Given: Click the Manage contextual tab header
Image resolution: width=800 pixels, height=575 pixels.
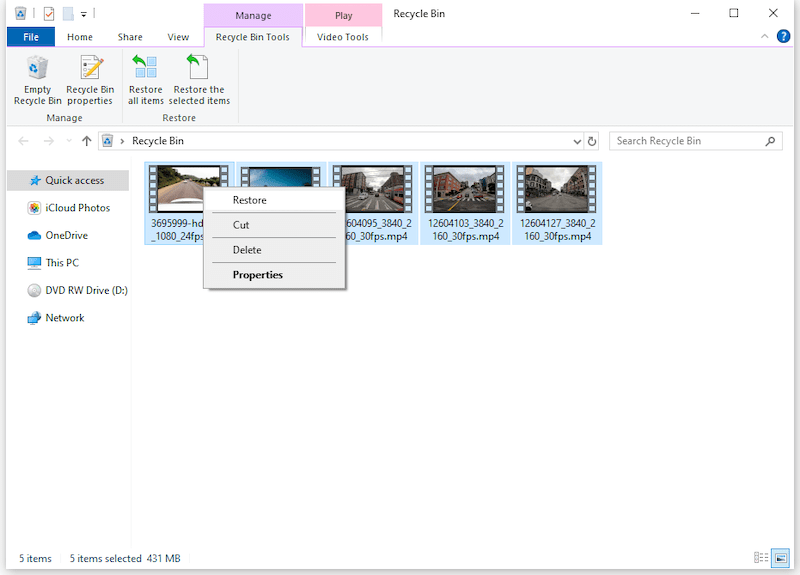Looking at the screenshot, I should [253, 15].
